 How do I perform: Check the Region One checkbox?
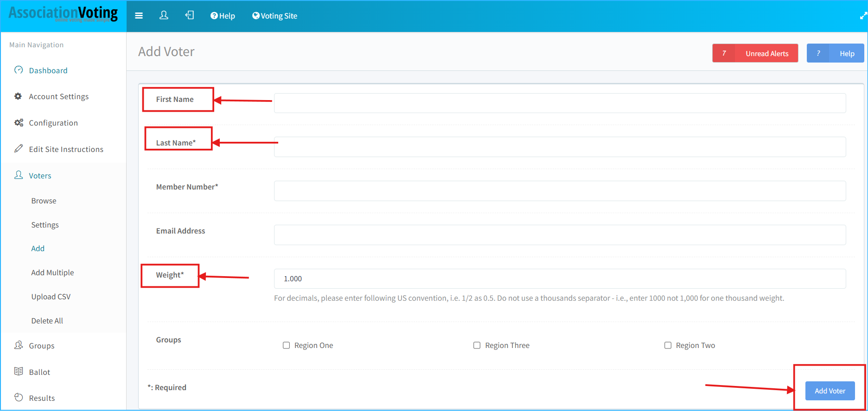[x=287, y=345]
